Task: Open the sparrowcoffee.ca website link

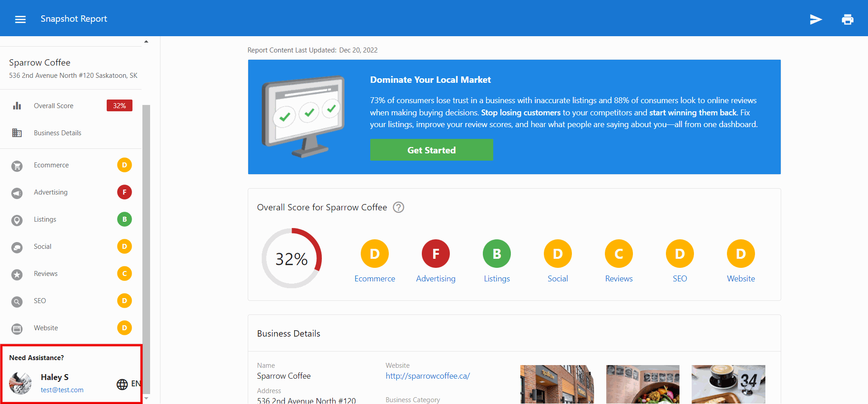Action: point(428,376)
